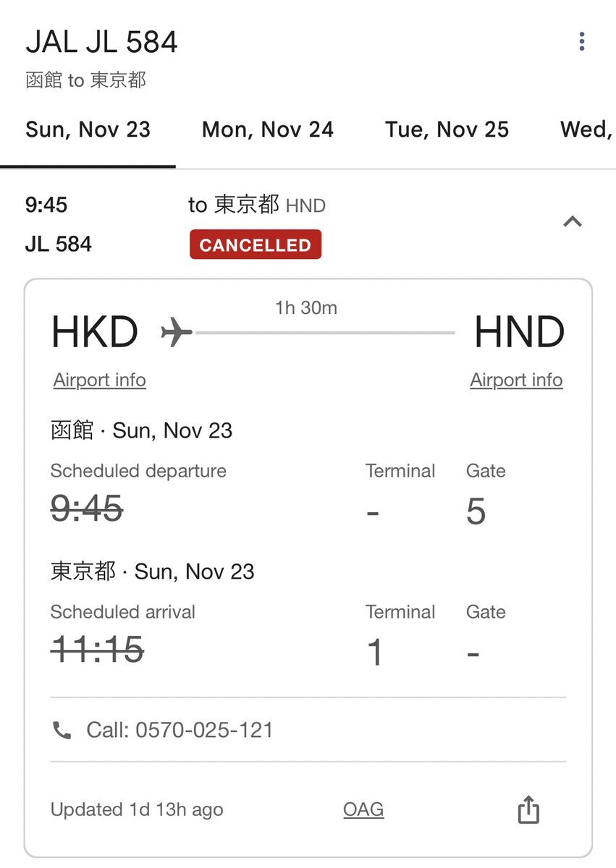The width and height of the screenshot is (616, 868).
Task: Open the Tue, Nov 25 tab
Action: pyautogui.click(x=447, y=129)
